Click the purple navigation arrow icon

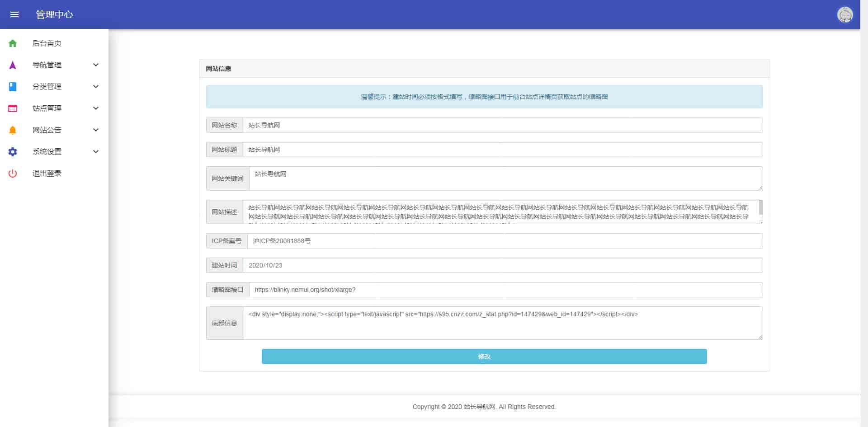coord(13,65)
